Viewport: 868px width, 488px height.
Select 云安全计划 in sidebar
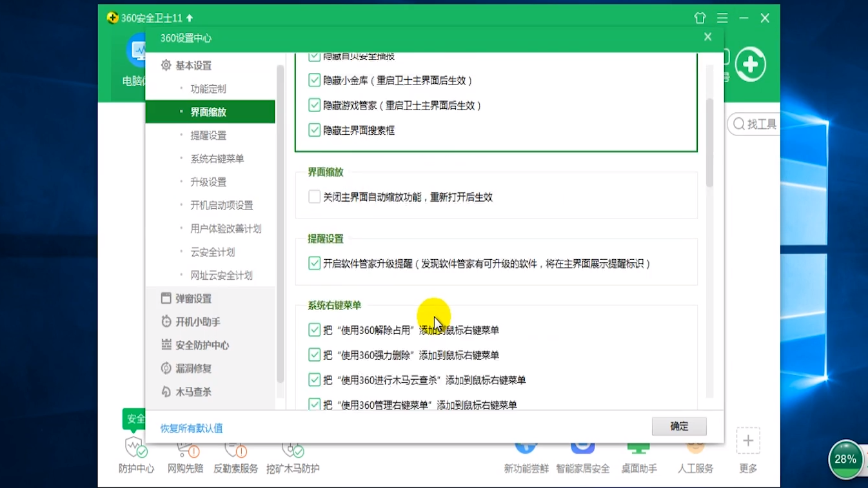(213, 251)
